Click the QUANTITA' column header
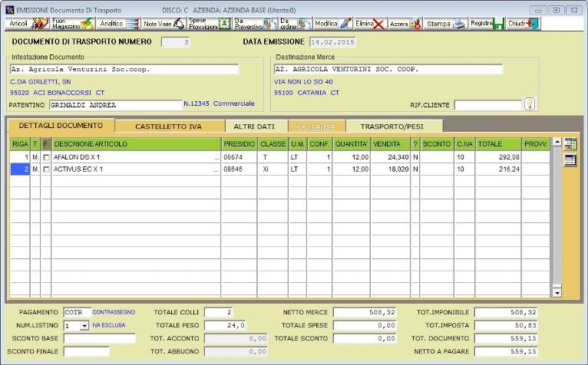This screenshot has height=365, width=588. (x=352, y=144)
